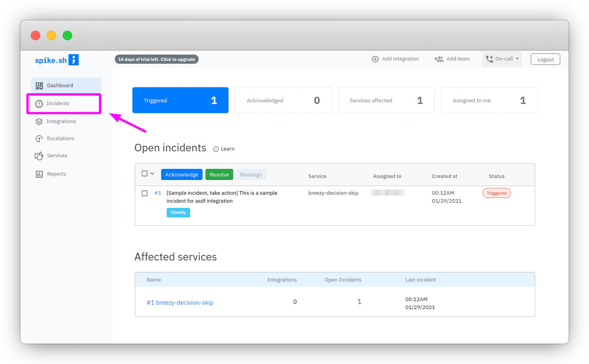
Task: Select the Assigned to me card
Action: coord(489,100)
